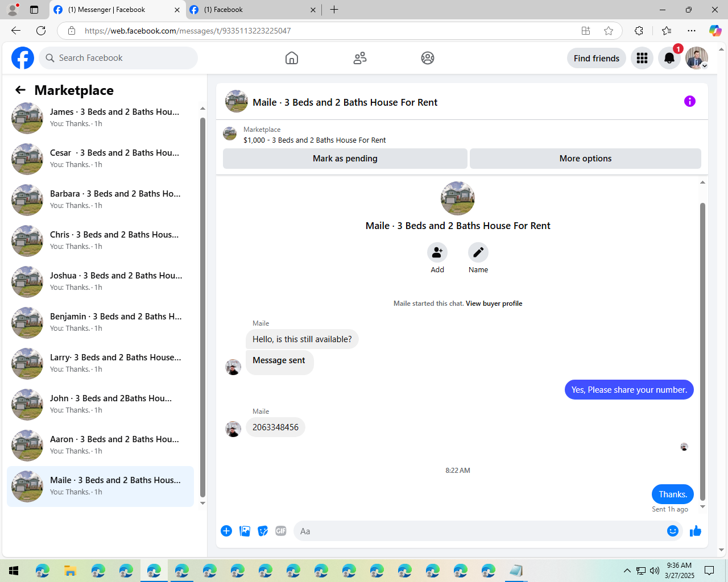Click the chat messages scrollbar

702,351
